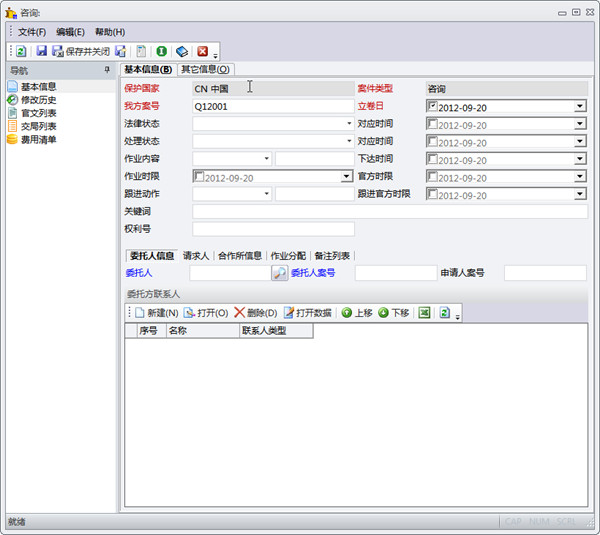This screenshot has height=535, width=600.
Task: Click the 委托人案号 input field
Action: pyautogui.click(x=396, y=273)
